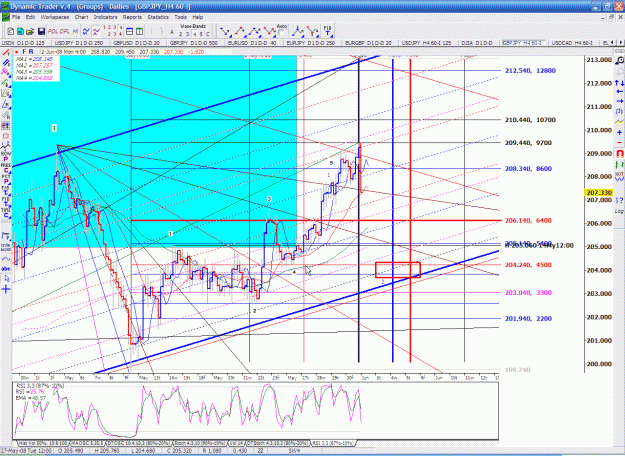Screen dimensions: 625x456
Task: Switch to GBPJPY D1 D-D 500 tab
Action: pos(194,43)
